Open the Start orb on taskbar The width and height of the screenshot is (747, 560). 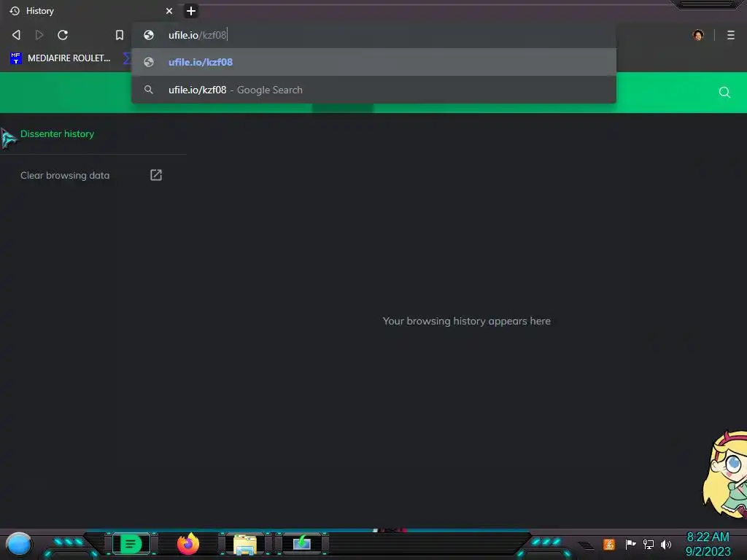(x=19, y=544)
